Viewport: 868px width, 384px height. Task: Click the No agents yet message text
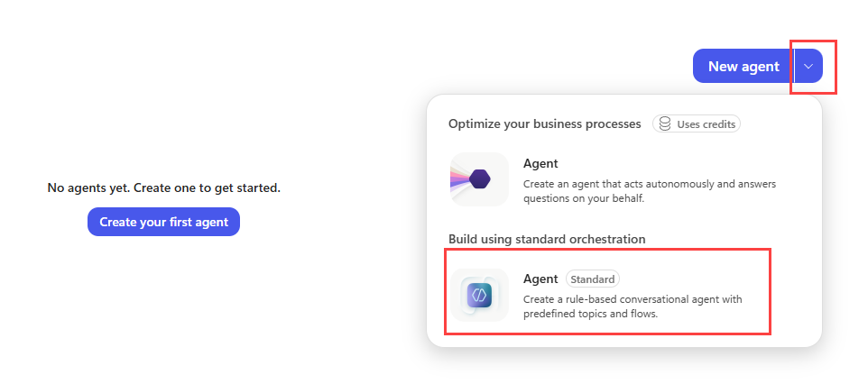164,187
